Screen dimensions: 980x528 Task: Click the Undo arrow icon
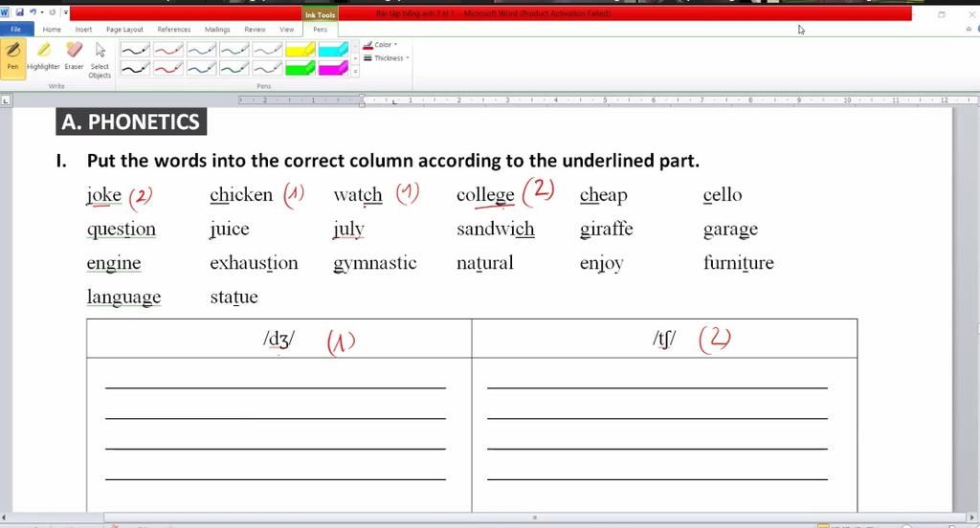(33, 11)
